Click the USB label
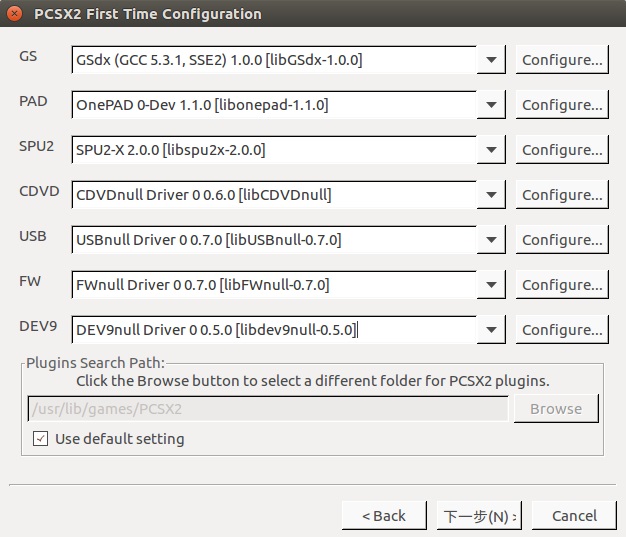The image size is (626, 537). (x=33, y=236)
